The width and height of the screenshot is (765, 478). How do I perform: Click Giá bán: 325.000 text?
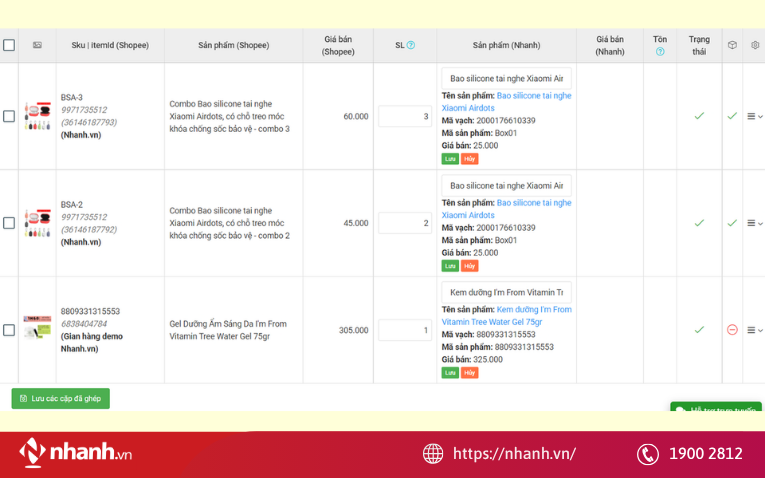coord(472,359)
